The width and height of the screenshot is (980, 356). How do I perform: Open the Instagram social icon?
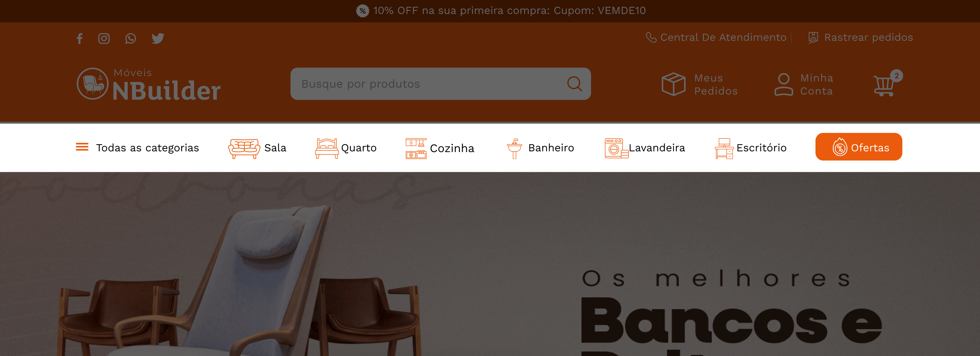tap(104, 38)
